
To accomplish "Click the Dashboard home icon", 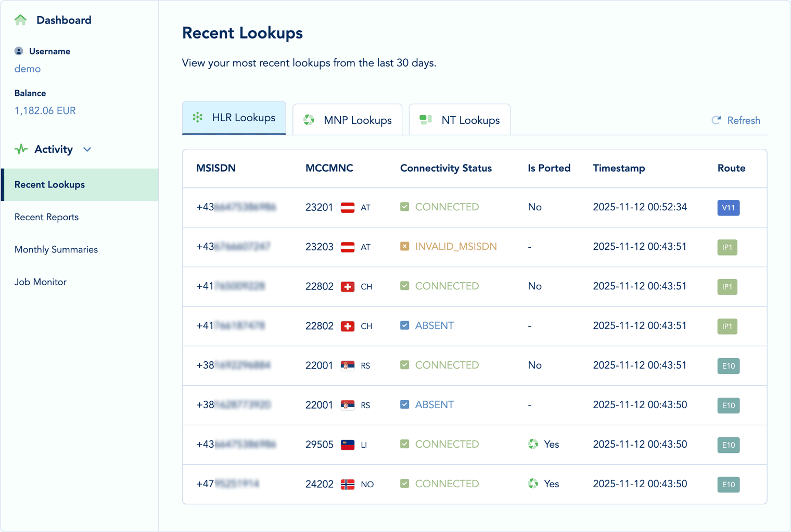I will click(20, 19).
